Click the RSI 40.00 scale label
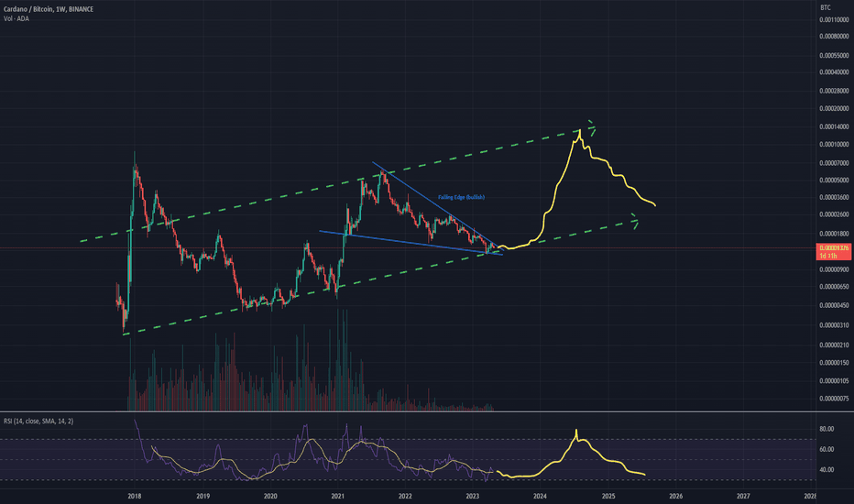 click(x=827, y=470)
